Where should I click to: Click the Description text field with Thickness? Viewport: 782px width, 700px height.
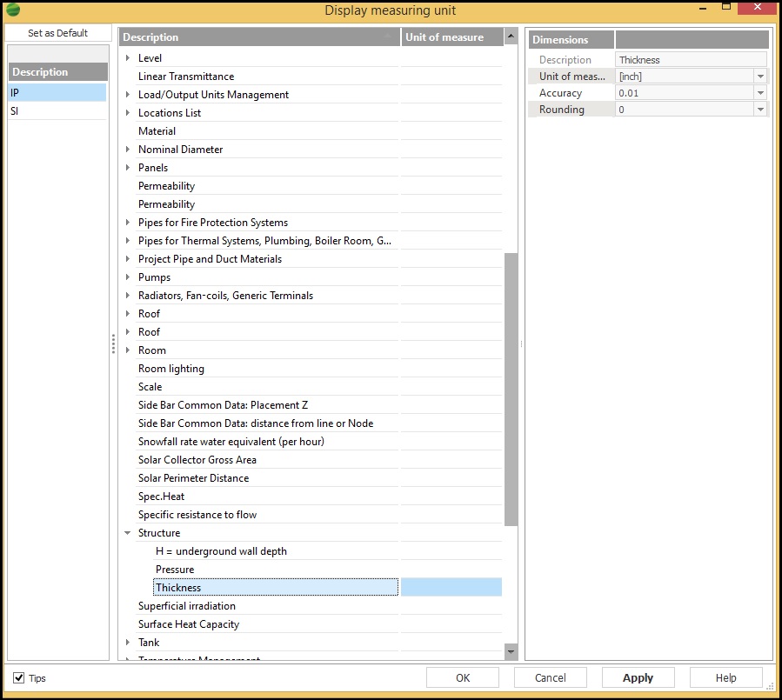pyautogui.click(x=691, y=60)
